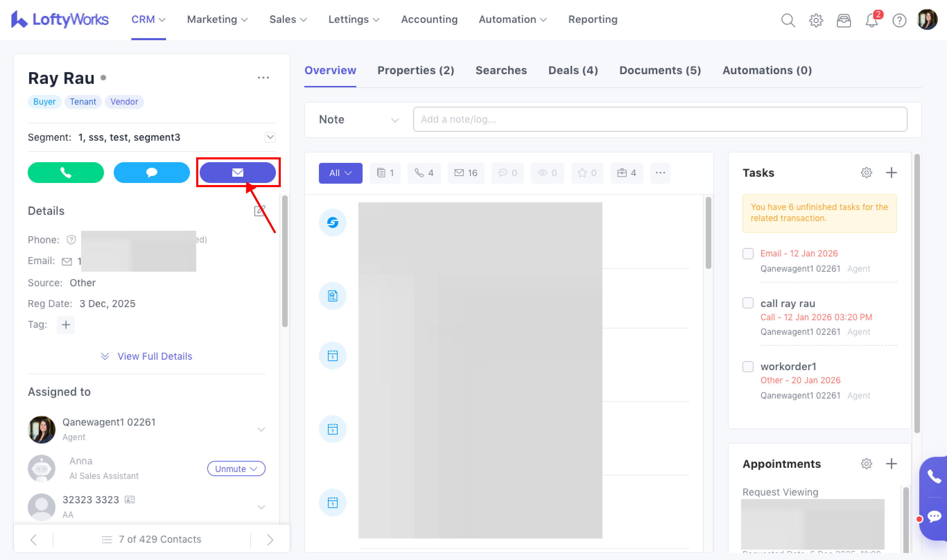Tick the Email 12 Jan 2026 task
Viewport: 947px width, 560px height.
[x=748, y=253]
